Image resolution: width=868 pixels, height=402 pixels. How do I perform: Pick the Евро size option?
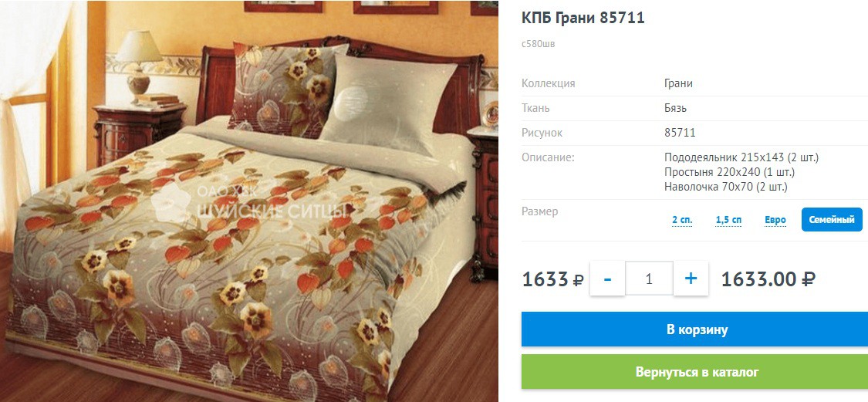(x=775, y=220)
